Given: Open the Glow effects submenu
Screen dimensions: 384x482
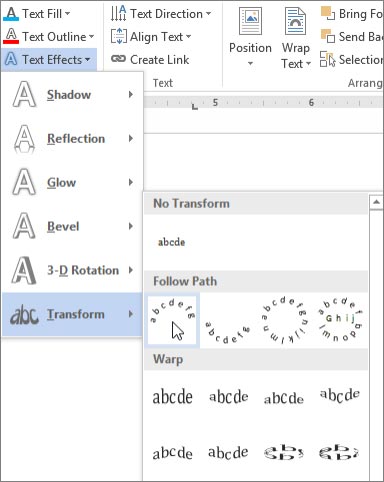Looking at the screenshot, I should tap(72, 182).
